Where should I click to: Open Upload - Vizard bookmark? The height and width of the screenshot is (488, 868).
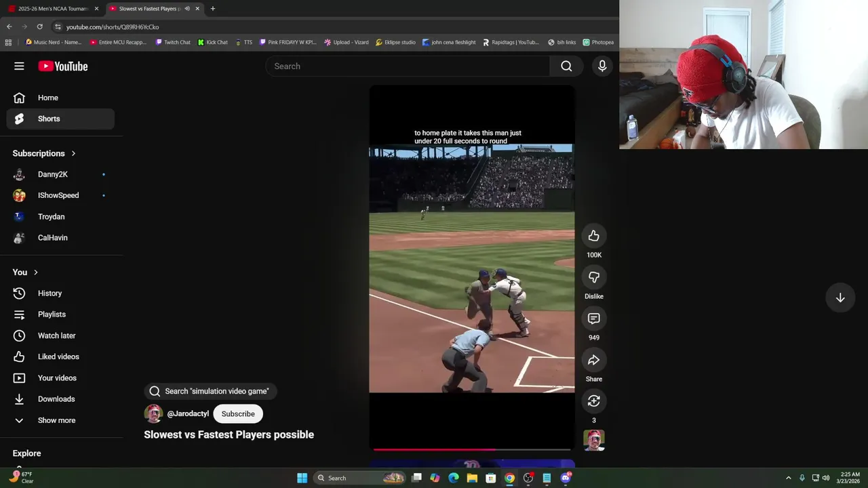click(x=346, y=42)
